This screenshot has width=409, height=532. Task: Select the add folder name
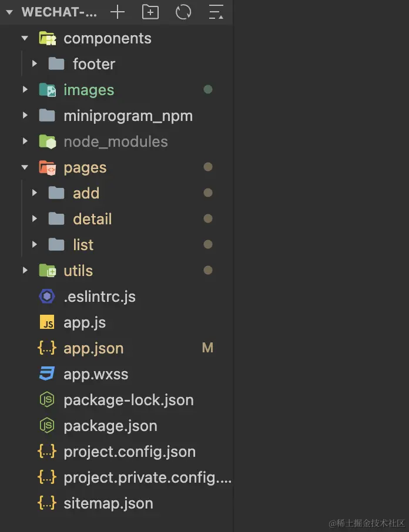point(86,193)
